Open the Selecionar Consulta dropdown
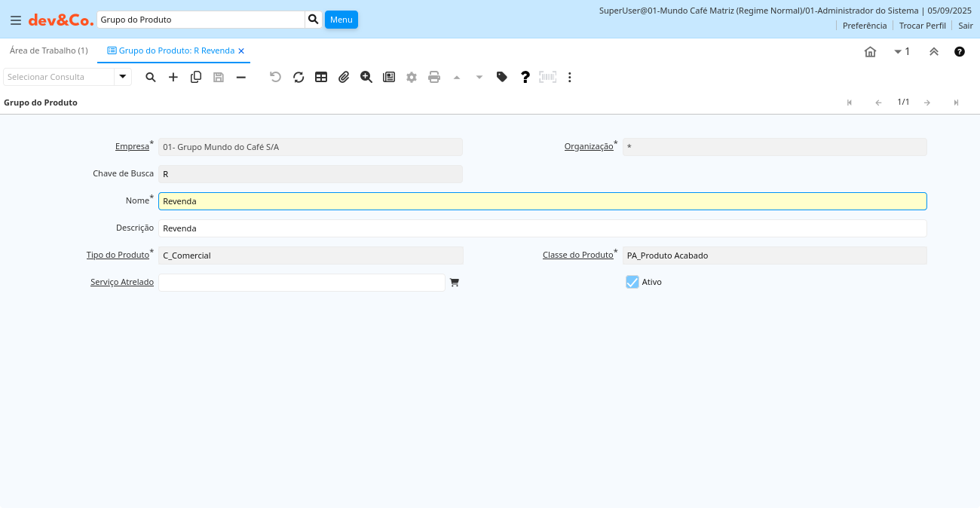The width and height of the screenshot is (980, 508). [x=123, y=77]
